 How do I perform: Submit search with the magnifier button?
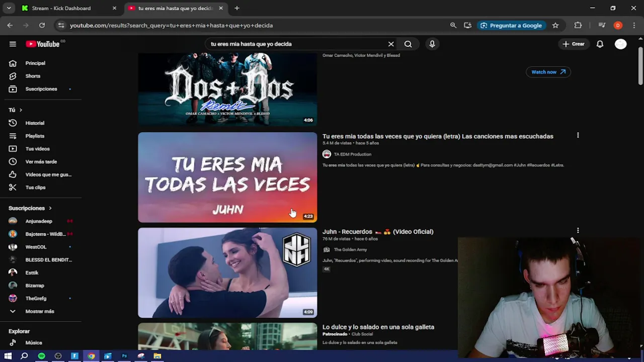408,44
